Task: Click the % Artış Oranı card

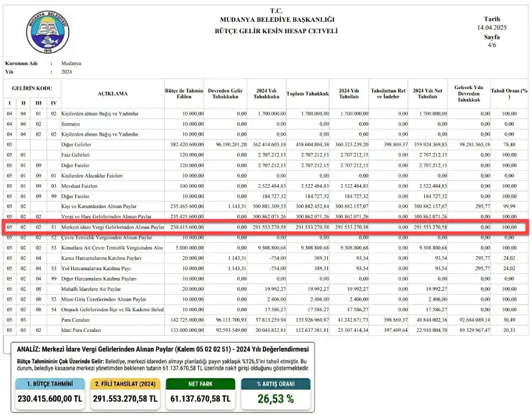Action: [x=275, y=392]
